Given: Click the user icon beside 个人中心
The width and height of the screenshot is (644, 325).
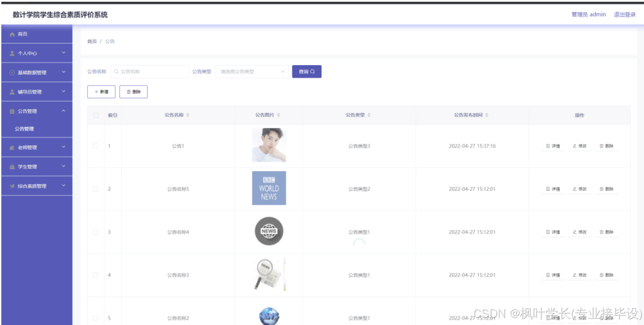Looking at the screenshot, I should [x=12, y=54].
